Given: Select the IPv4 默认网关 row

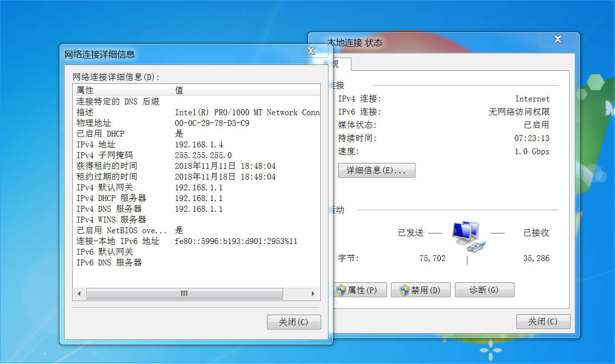Looking at the screenshot, I should [196, 187].
